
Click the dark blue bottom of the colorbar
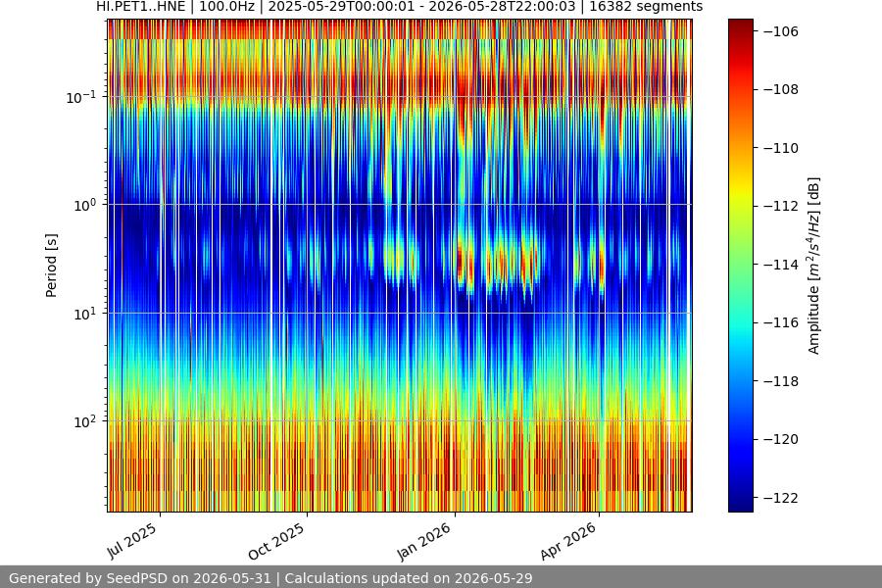tap(740, 504)
